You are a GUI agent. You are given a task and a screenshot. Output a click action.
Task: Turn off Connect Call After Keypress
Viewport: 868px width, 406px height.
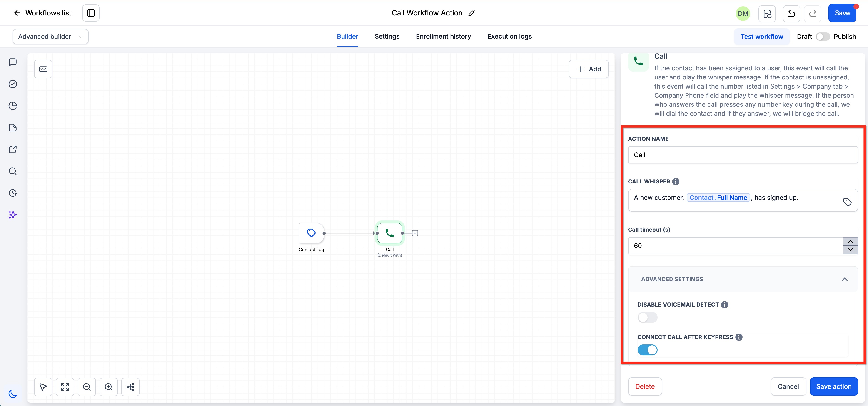click(647, 350)
